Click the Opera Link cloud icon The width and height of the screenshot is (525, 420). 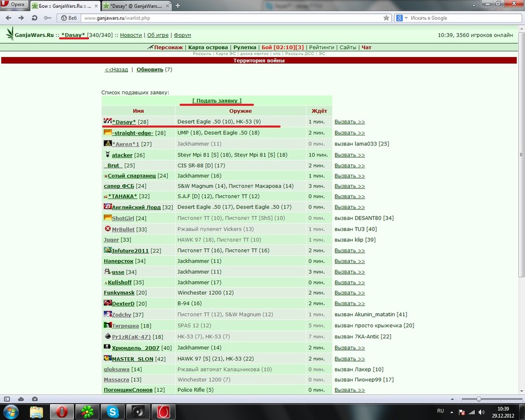pyautogui.click(x=21, y=399)
